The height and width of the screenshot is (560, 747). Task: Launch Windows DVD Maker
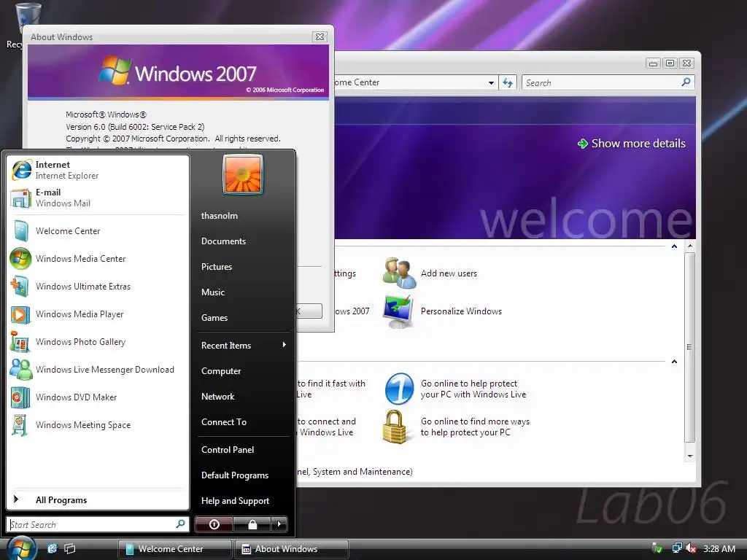pyautogui.click(x=97, y=397)
